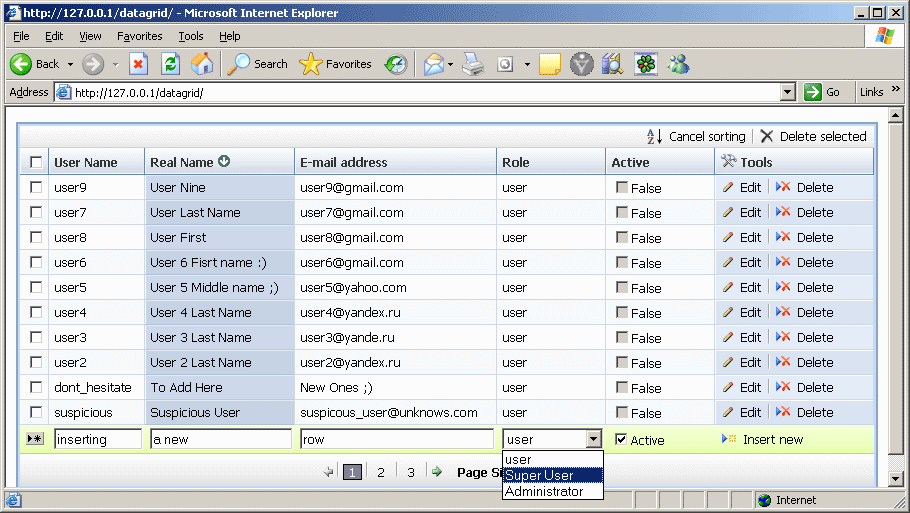Choose user option in role list
910x513 pixels.
click(552, 460)
